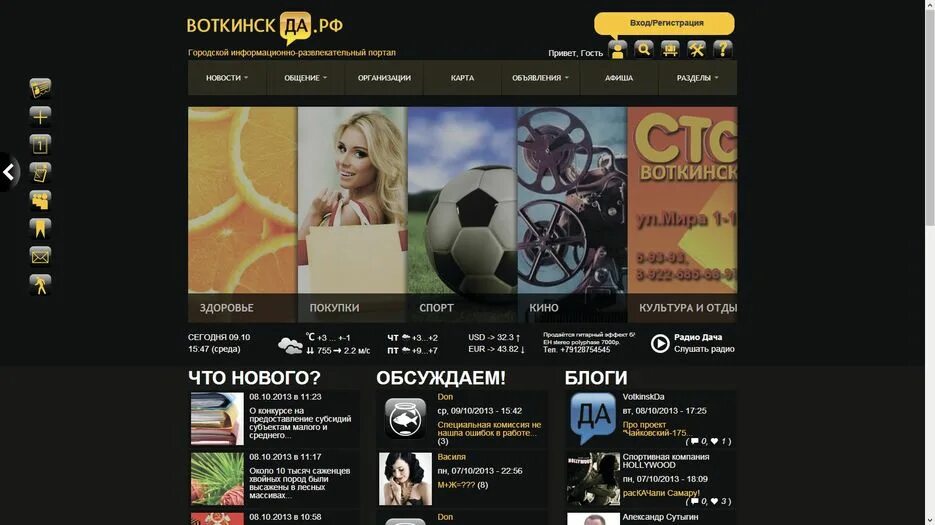The image size is (935, 525).
Task: Collapse the sidebar with left arrow
Action: click(9, 172)
